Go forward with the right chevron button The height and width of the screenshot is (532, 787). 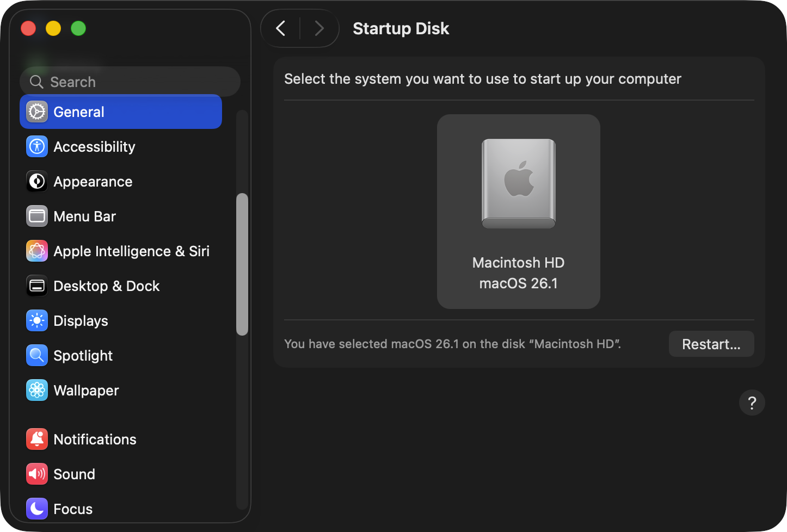(x=319, y=28)
